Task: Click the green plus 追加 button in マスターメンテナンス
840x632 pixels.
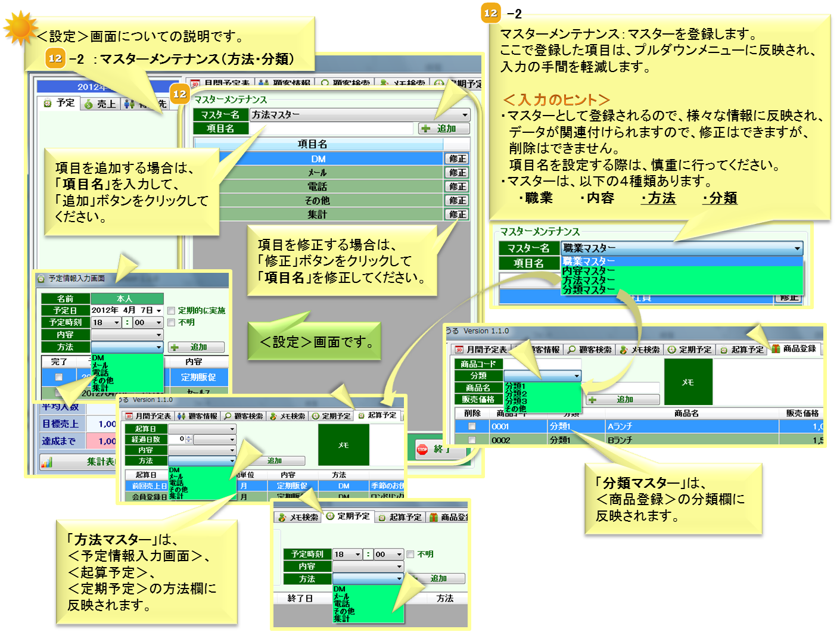Action: pyautogui.click(x=444, y=129)
